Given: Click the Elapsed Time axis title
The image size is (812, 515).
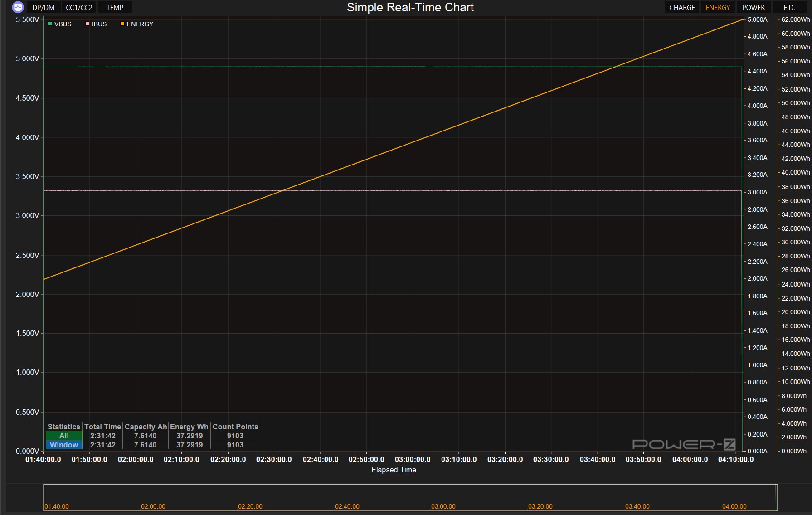Looking at the screenshot, I should 394,470.
